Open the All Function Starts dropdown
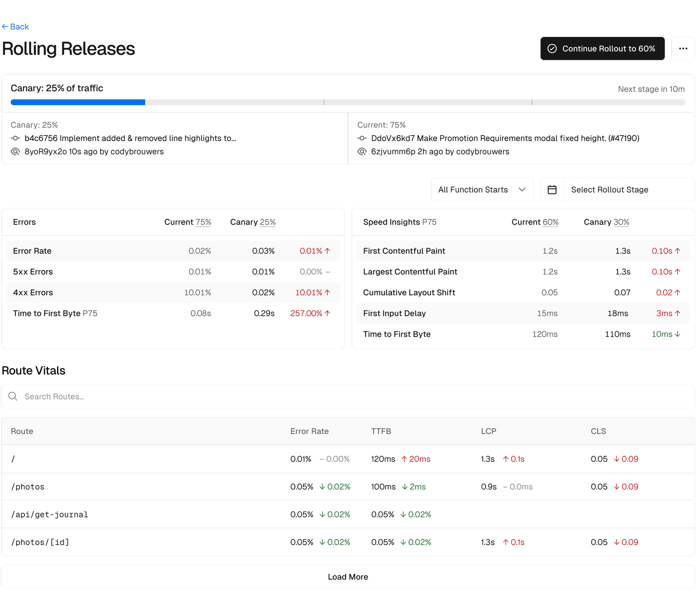Image resolution: width=696 pixels, height=616 pixels. [482, 190]
